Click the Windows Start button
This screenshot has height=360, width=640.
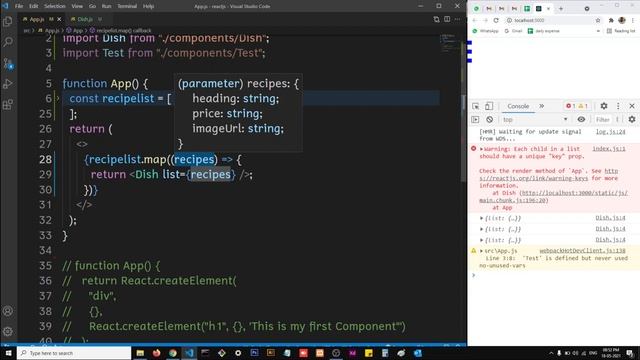[x=8, y=353]
